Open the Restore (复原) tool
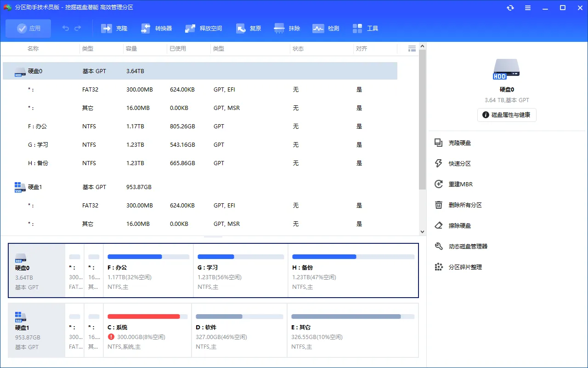Image resolution: width=588 pixels, height=368 pixels. point(241,29)
